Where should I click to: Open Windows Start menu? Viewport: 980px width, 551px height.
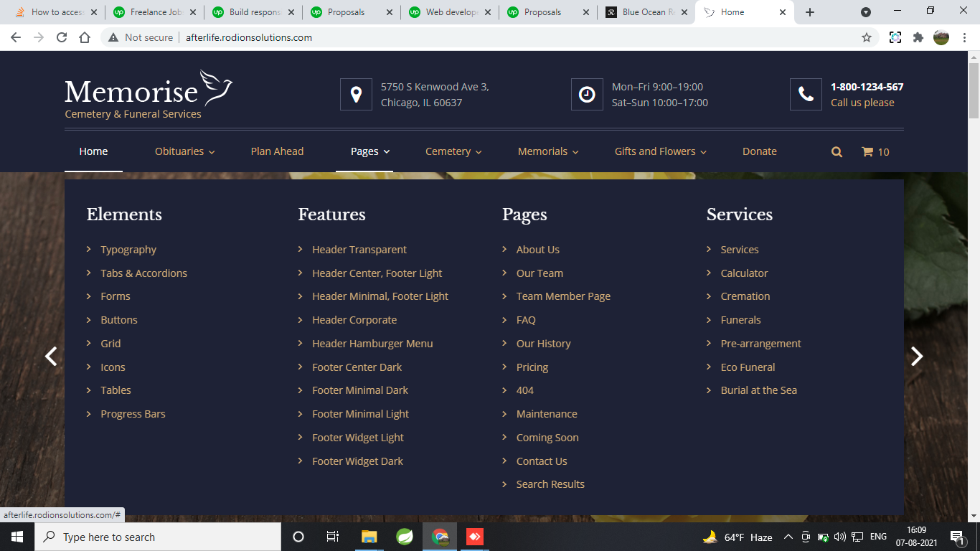pos(17,537)
